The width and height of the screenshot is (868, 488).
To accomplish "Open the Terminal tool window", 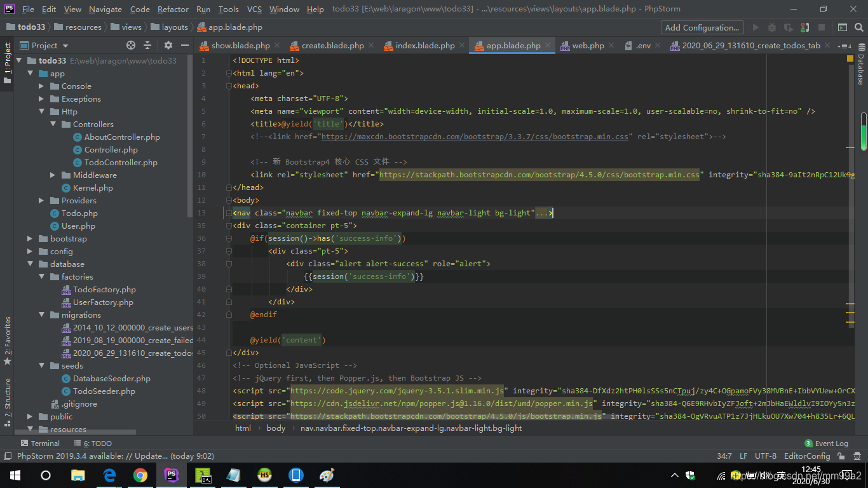I will (x=40, y=444).
